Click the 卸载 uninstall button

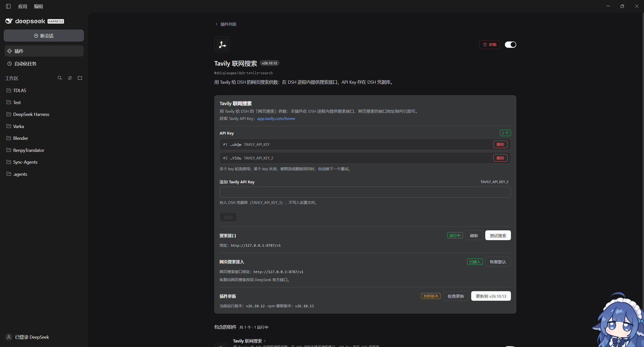click(x=490, y=45)
